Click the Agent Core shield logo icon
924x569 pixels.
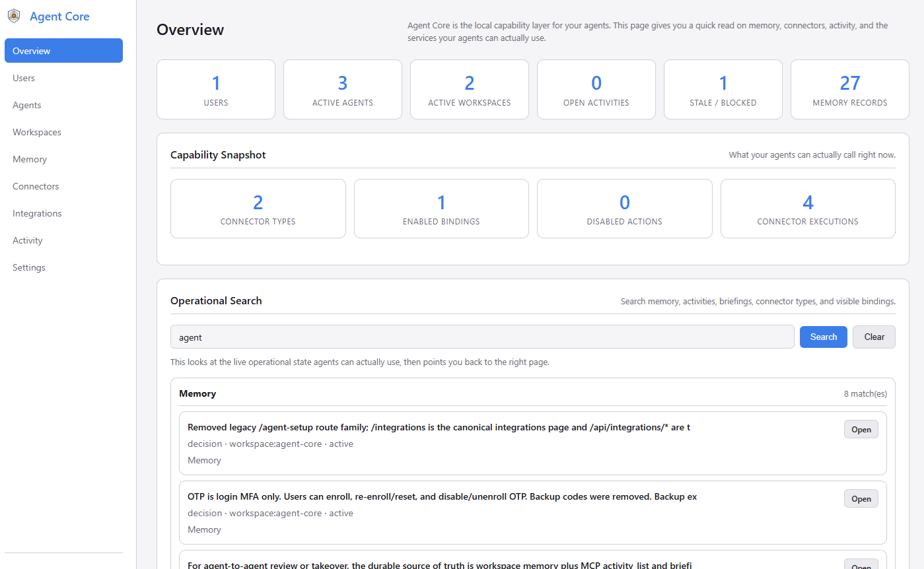(x=14, y=17)
